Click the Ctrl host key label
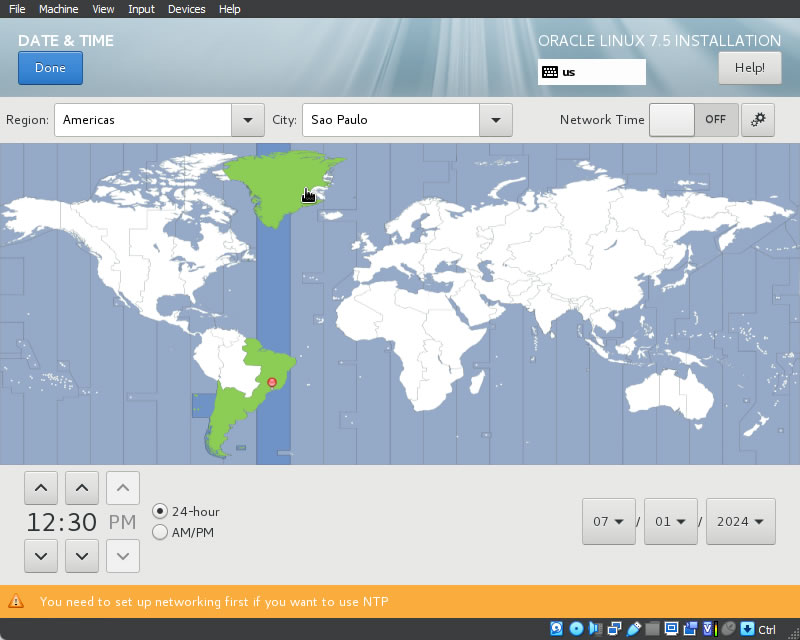 [766, 629]
